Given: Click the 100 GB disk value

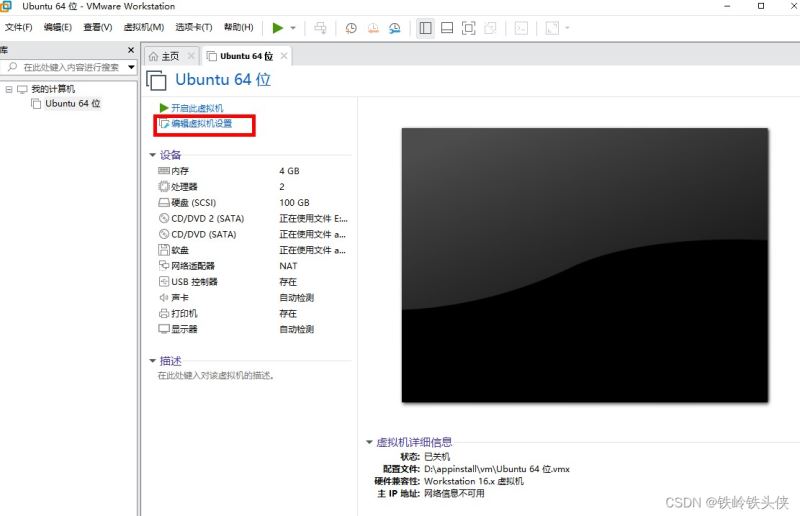Looking at the screenshot, I should pos(294,203).
